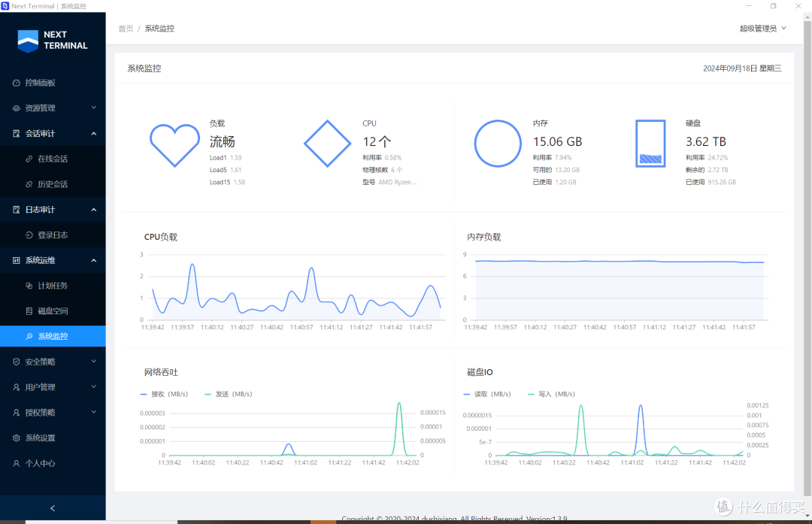Viewport: 812px width, 524px height.
Task: Expand the 资源管理 submenu chevron
Action: [94, 108]
